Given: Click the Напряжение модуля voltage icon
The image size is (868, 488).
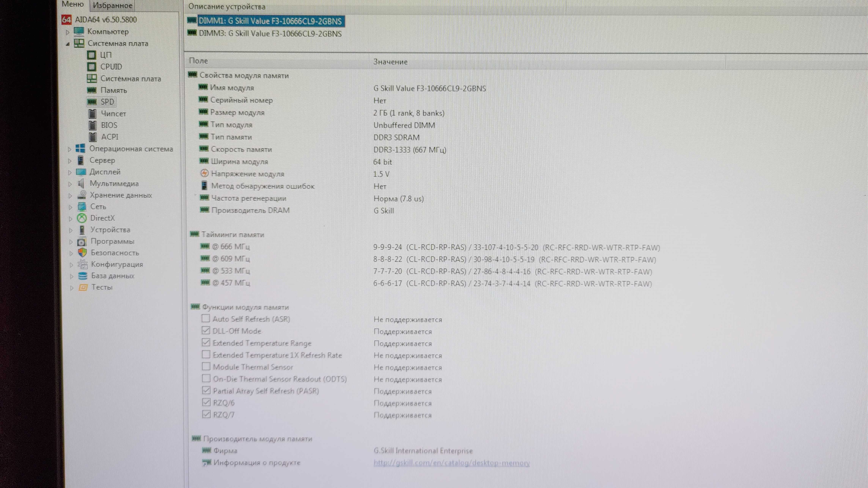Looking at the screenshot, I should pyautogui.click(x=204, y=173).
